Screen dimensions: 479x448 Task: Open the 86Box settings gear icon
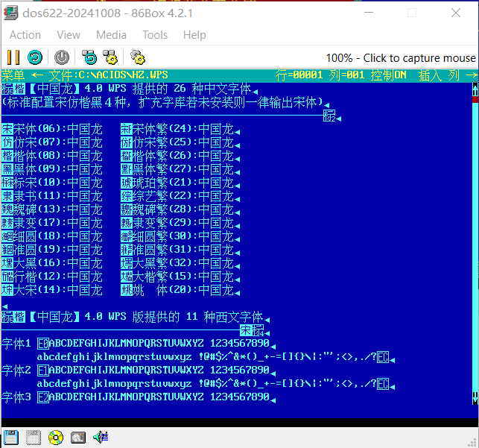click(137, 57)
